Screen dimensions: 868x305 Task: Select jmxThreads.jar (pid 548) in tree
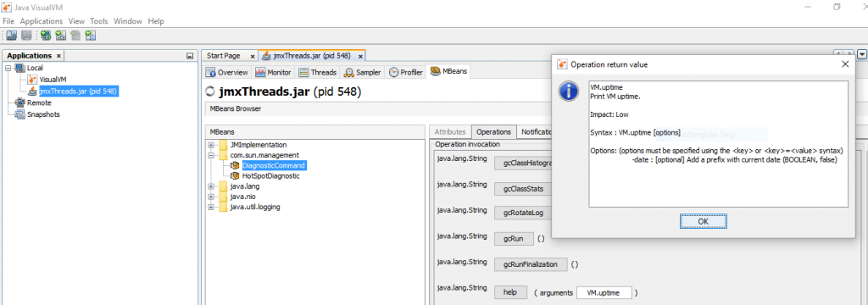click(x=78, y=91)
